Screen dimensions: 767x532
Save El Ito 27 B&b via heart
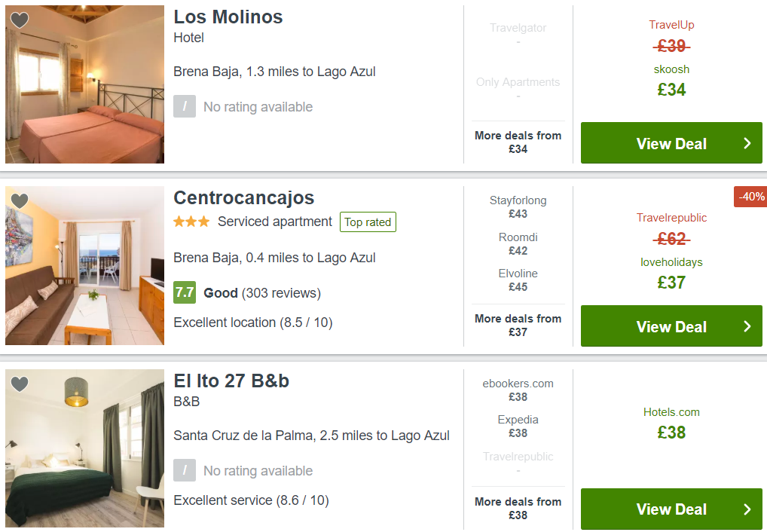[x=20, y=384]
